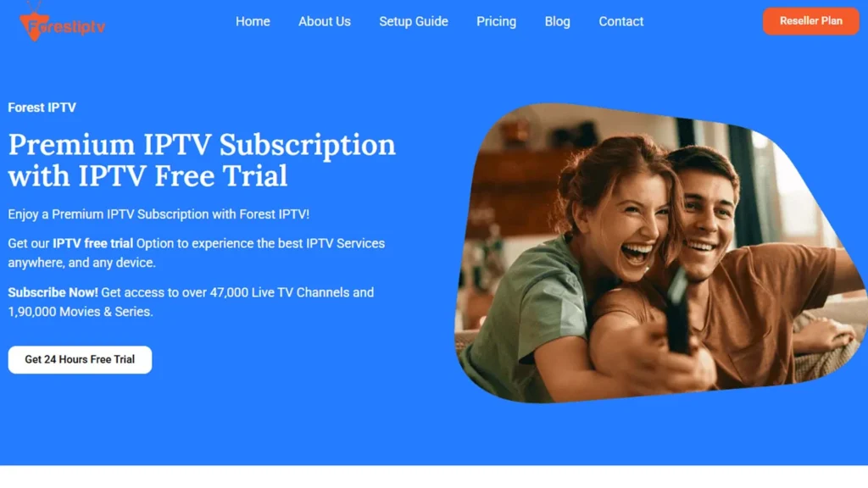Open the Contact page
868x488 pixels.
(x=621, y=21)
